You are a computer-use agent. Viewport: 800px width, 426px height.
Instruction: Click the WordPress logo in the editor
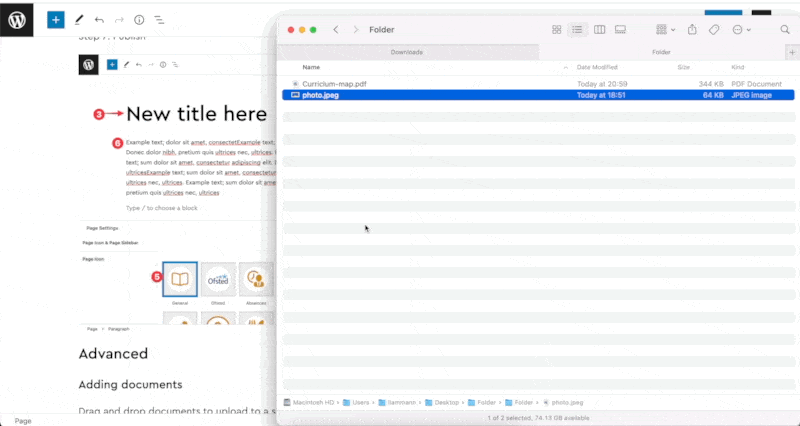tap(18, 19)
